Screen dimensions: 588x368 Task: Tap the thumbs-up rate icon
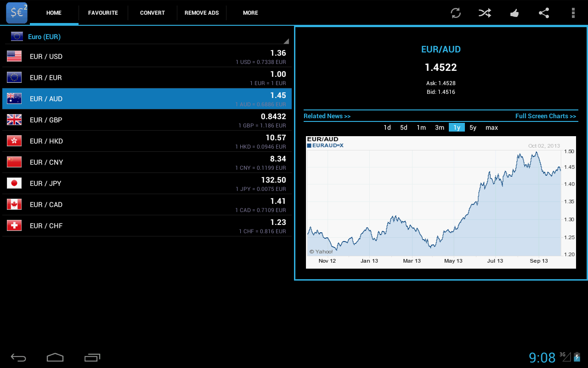click(x=514, y=13)
